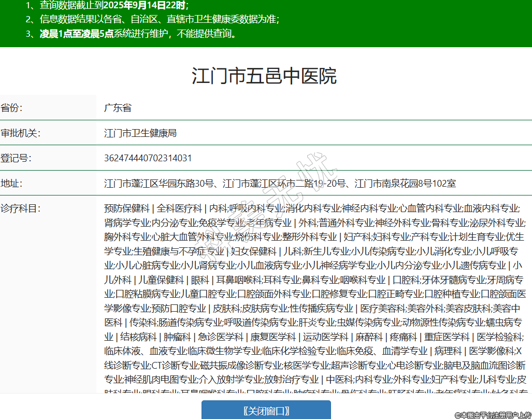Select the 诊疗科目 row label

(20, 209)
